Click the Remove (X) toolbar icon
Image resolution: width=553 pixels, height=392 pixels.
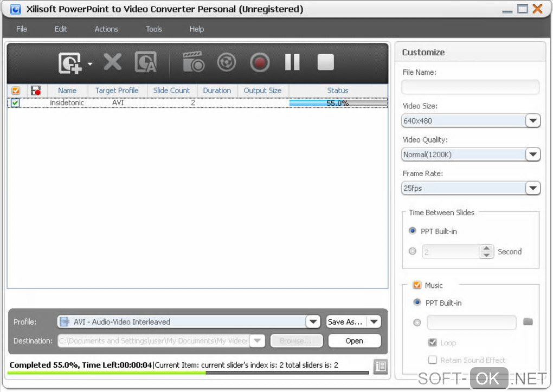click(113, 62)
